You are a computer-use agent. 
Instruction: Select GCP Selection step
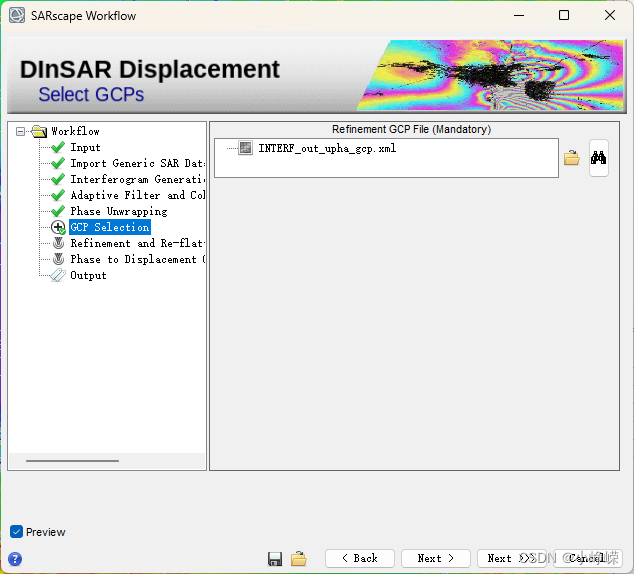coord(110,227)
